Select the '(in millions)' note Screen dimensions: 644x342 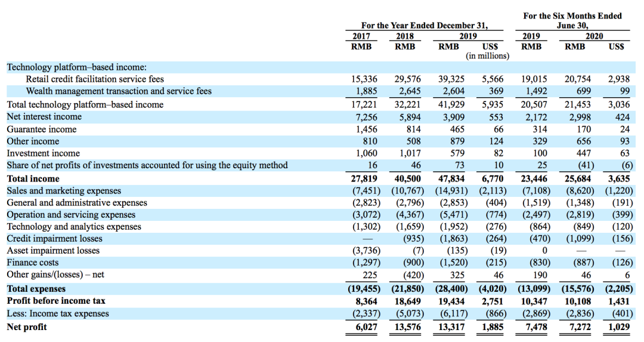click(x=487, y=56)
